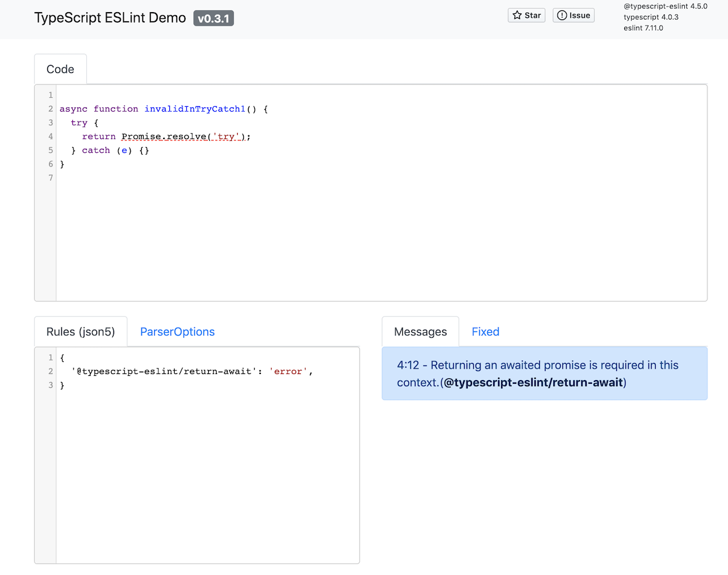Click the Star button in the header
This screenshot has width=728, height=575.
(527, 15)
